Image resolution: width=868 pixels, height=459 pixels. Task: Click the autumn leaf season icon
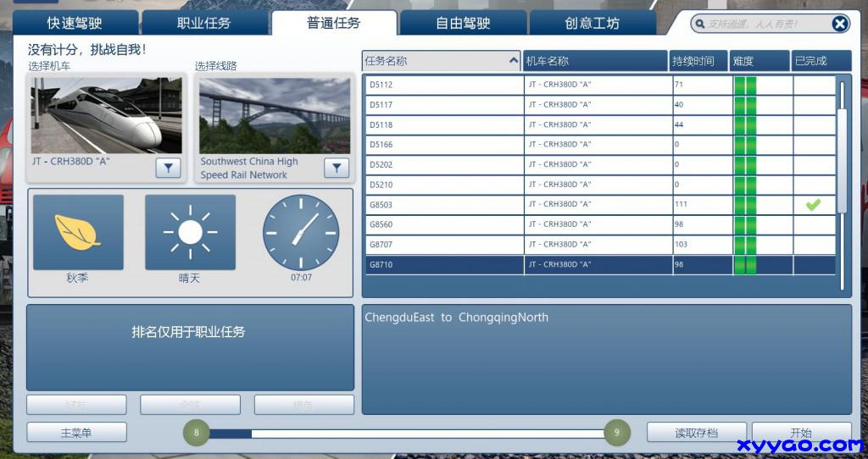(78, 231)
